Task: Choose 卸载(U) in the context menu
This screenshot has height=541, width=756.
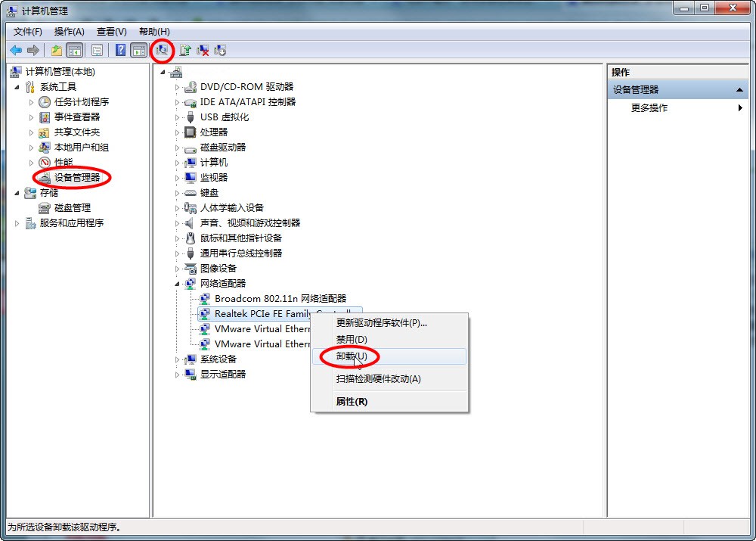Action: (389, 356)
